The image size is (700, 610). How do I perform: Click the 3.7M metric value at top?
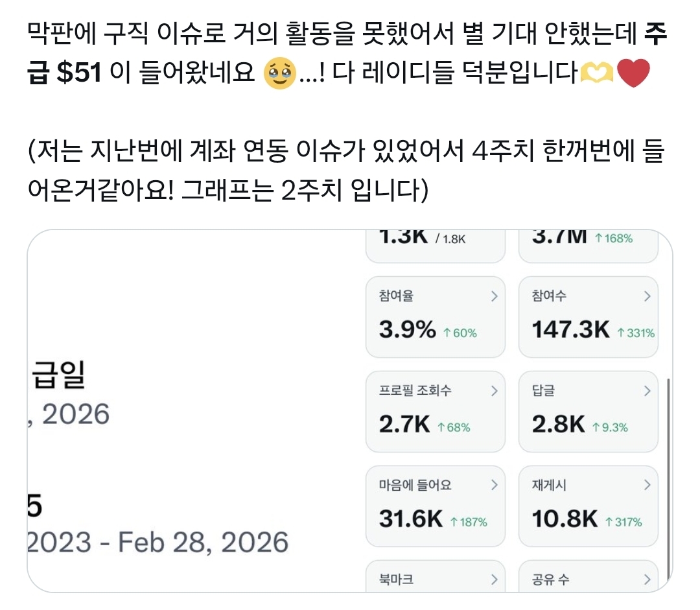559,238
